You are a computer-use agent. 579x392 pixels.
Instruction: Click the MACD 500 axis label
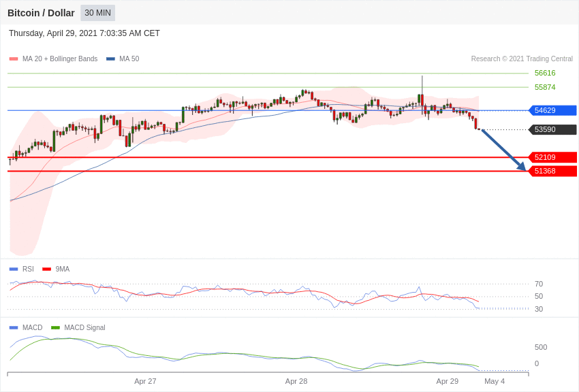pos(541,347)
